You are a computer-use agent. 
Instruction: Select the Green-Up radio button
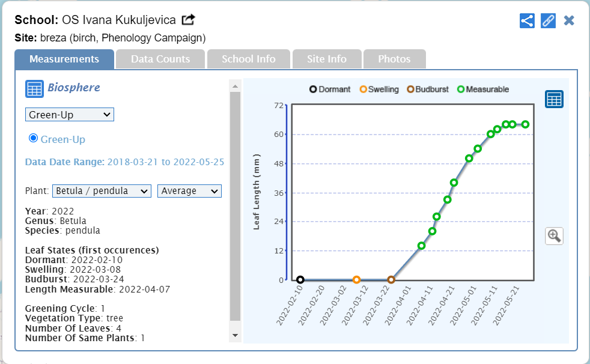[34, 139]
